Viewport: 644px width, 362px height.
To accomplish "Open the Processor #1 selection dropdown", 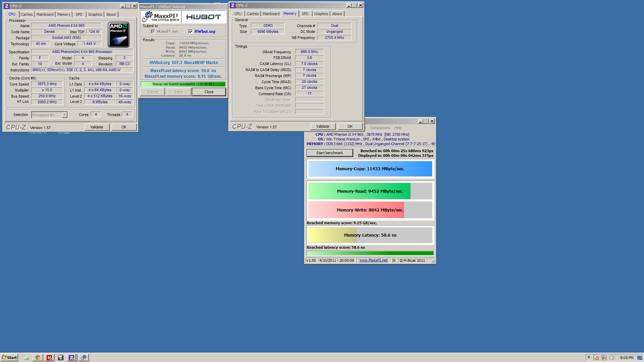I will pyautogui.click(x=64, y=115).
